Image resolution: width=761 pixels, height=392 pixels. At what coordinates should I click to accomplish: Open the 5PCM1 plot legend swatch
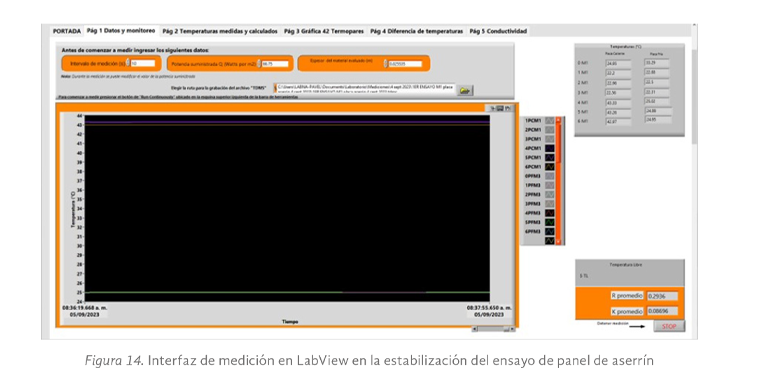pos(549,158)
